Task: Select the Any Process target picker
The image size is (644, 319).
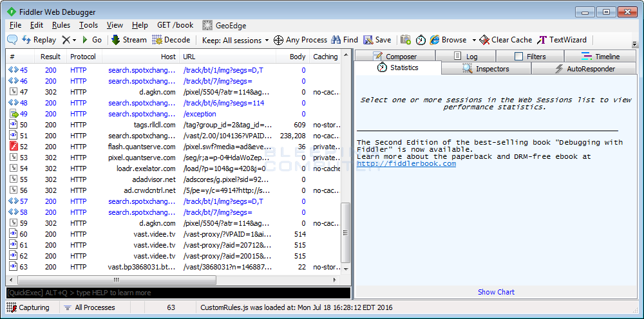Action: 300,40
